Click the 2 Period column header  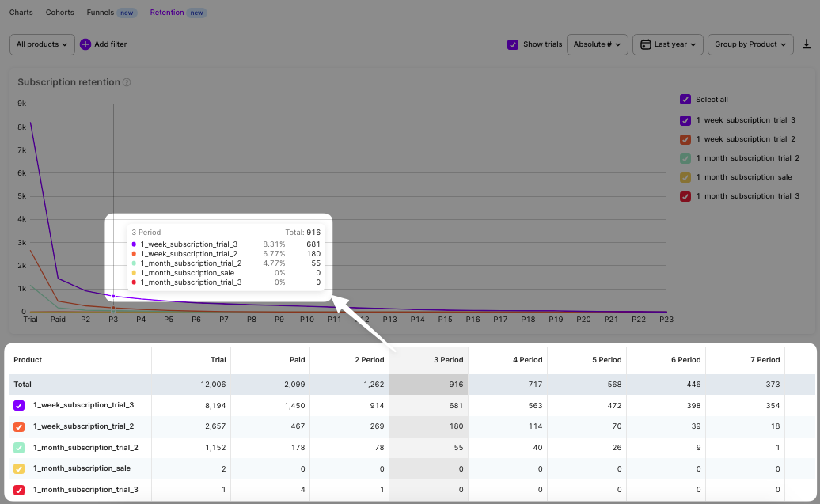pos(369,360)
